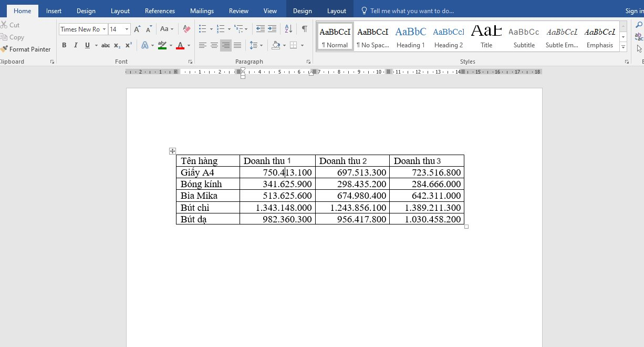
Task: Expand Borders dropdown arrow
Action: (303, 46)
